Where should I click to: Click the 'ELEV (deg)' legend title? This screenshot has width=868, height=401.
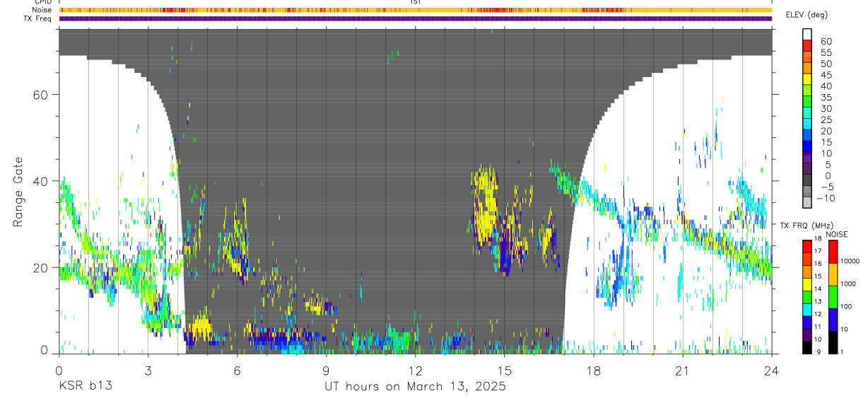(x=807, y=14)
